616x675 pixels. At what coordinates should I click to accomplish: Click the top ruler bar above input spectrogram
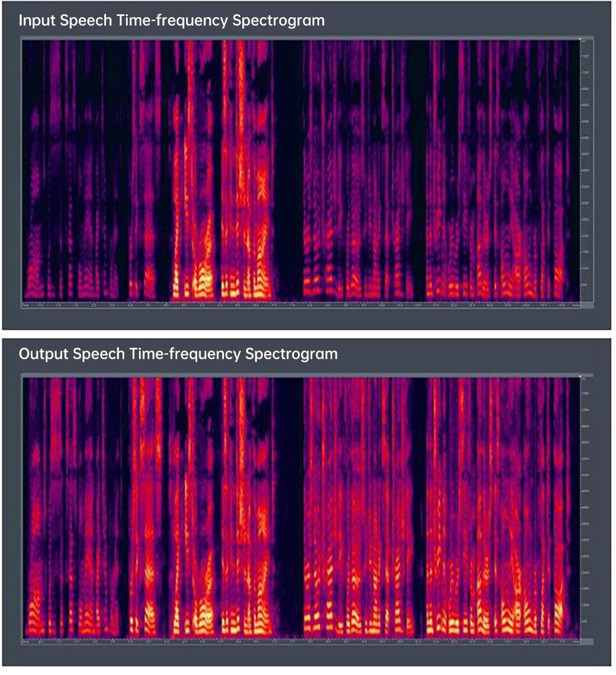pyautogui.click(x=301, y=38)
